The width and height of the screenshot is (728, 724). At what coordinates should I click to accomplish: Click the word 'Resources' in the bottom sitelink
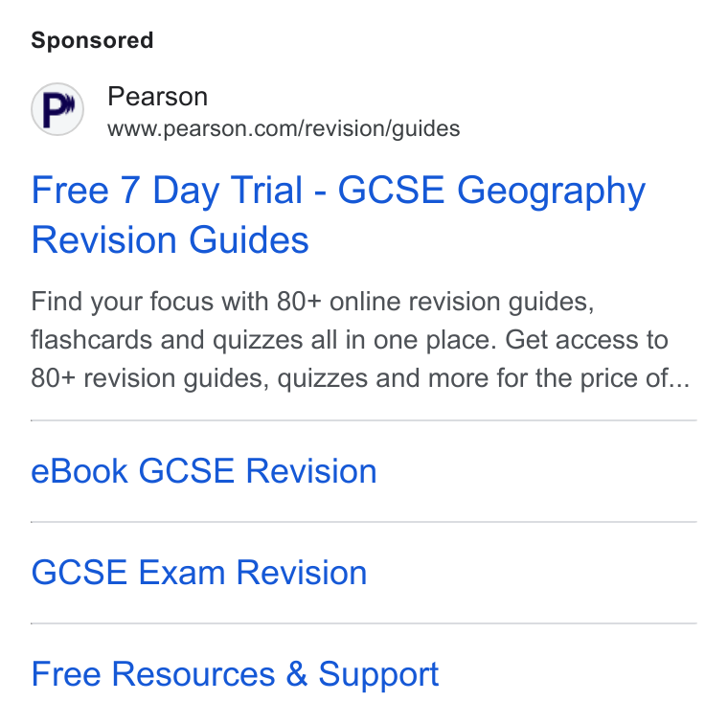pos(193,674)
